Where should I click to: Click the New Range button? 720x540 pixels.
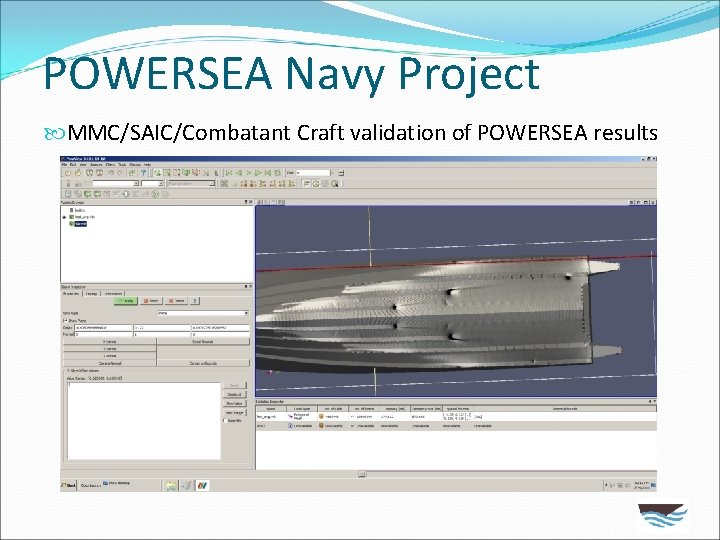click(x=235, y=412)
